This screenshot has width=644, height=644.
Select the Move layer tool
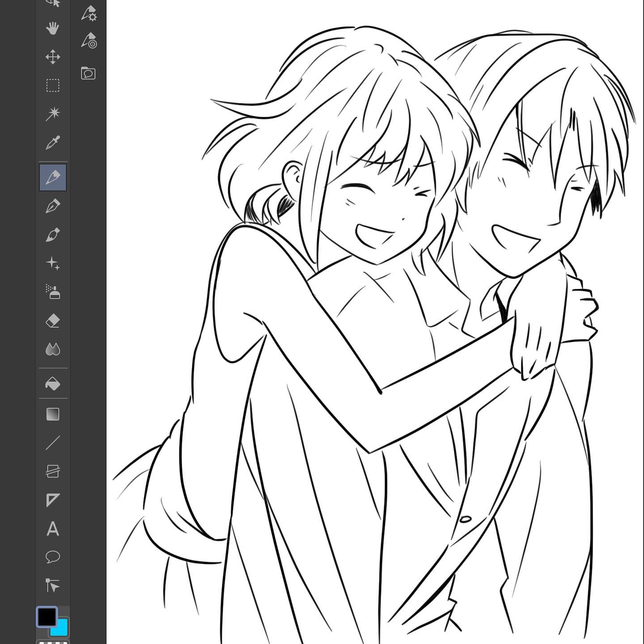coord(53,57)
